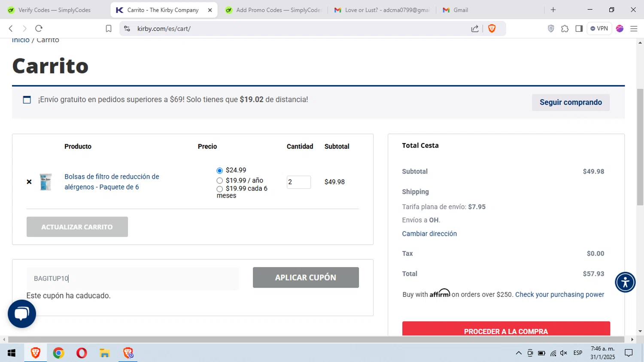
Task: Select the $19.99 / año subscription option
Action: (220, 181)
